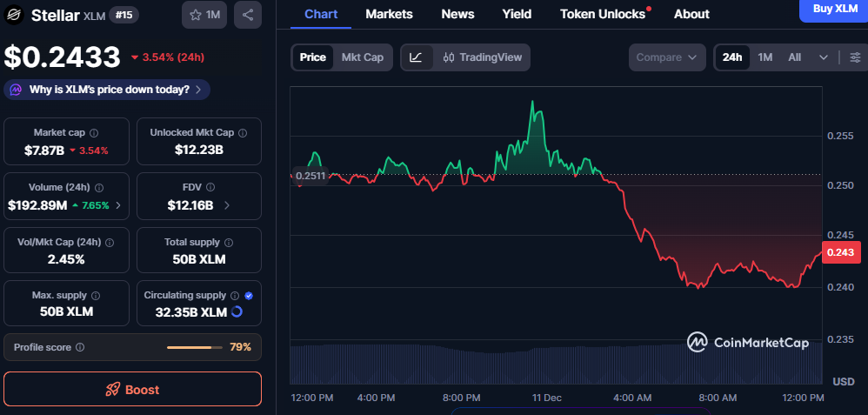Show Volume (24h) info icon

[x=100, y=188]
